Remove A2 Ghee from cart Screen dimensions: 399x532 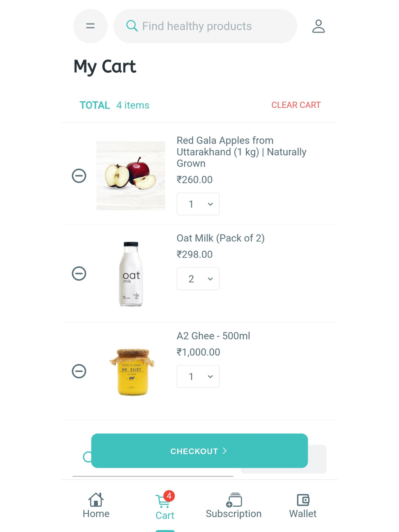[79, 371]
